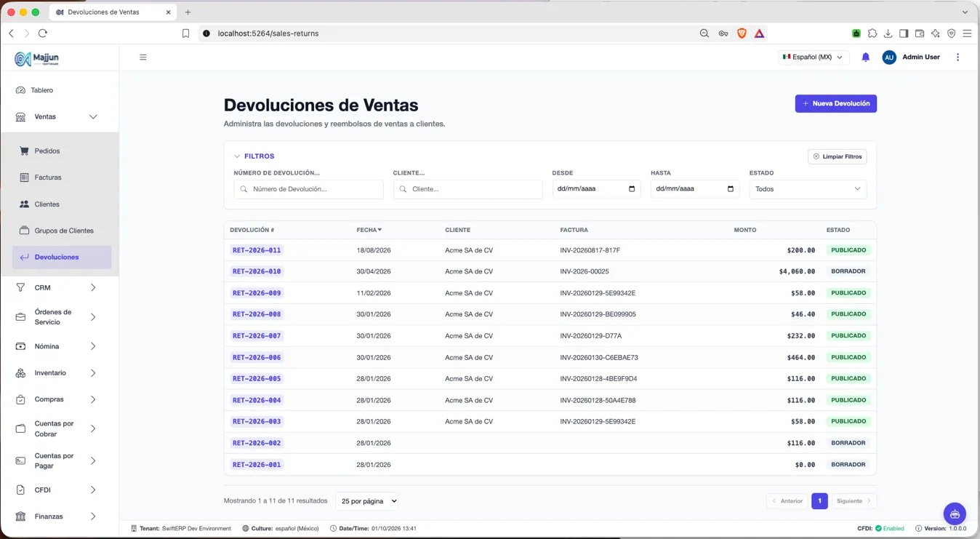Sort the table by Fecha column
This screenshot has height=539, width=980.
369,230
